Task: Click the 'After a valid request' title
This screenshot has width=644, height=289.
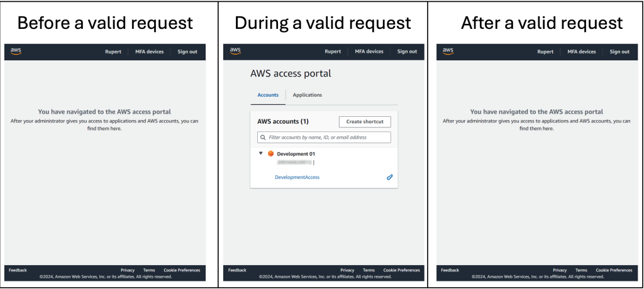Action: click(541, 23)
